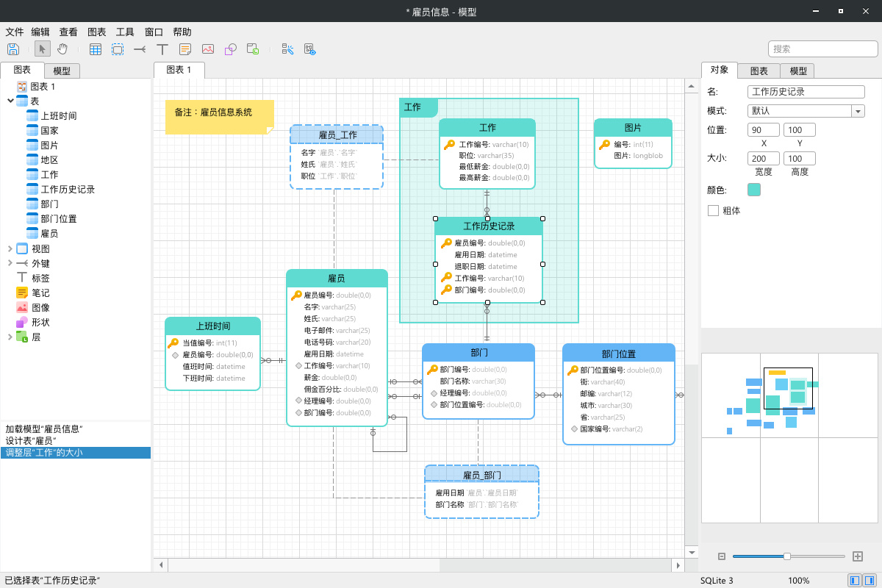Viewport: 882px width, 588px height.
Task: Switch to right panel 对象 tab
Action: click(x=720, y=70)
